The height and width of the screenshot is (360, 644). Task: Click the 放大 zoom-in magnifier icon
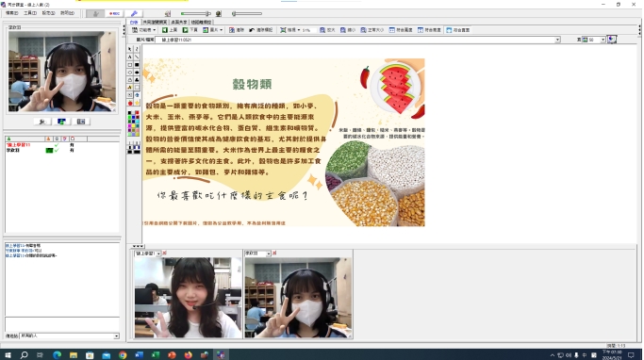(327, 30)
